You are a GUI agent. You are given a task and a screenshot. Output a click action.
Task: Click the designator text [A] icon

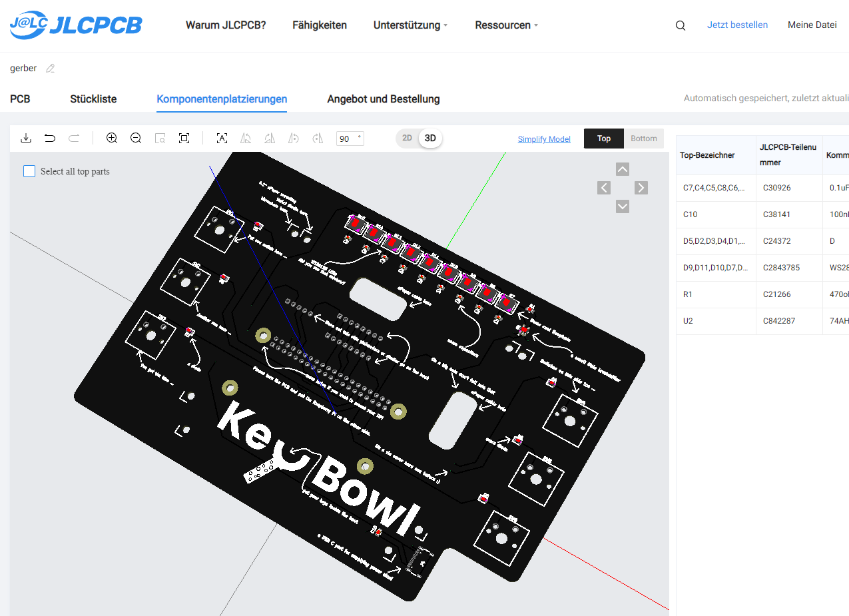(x=222, y=138)
